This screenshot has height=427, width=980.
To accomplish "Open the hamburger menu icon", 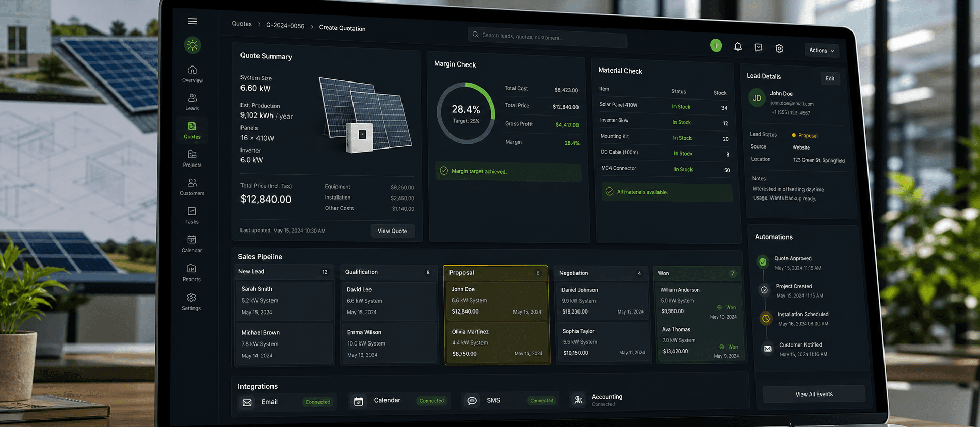I will 192,21.
